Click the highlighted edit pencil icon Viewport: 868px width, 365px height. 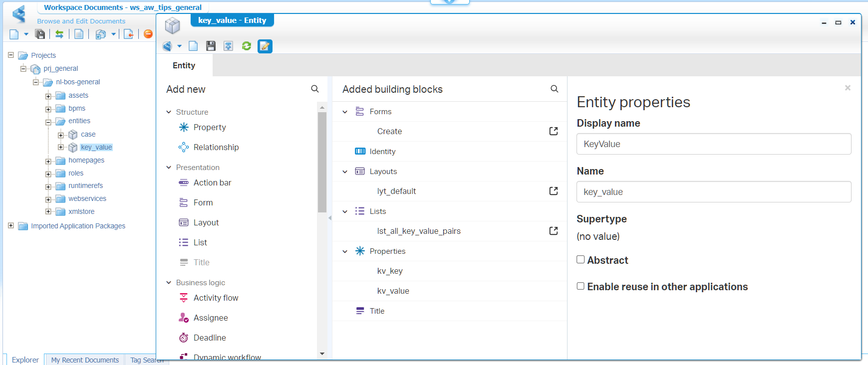tap(265, 46)
